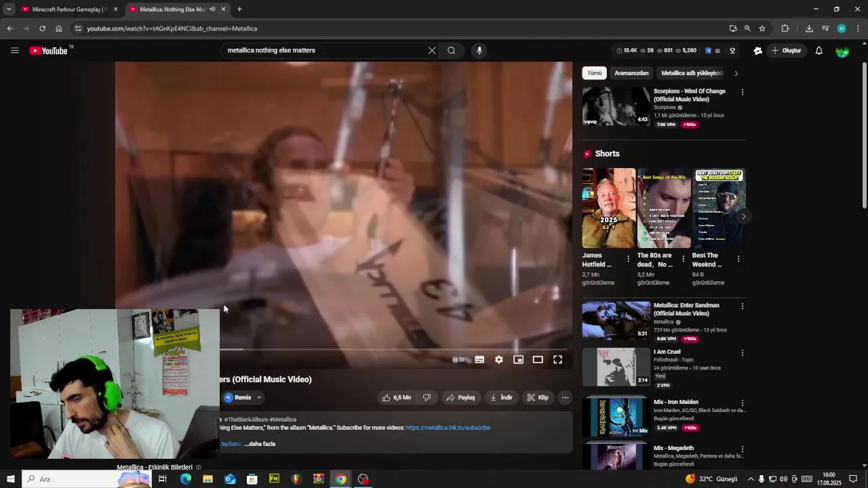This screenshot has height=488, width=868.
Task: Click the Oluştur create button
Action: (x=786, y=51)
